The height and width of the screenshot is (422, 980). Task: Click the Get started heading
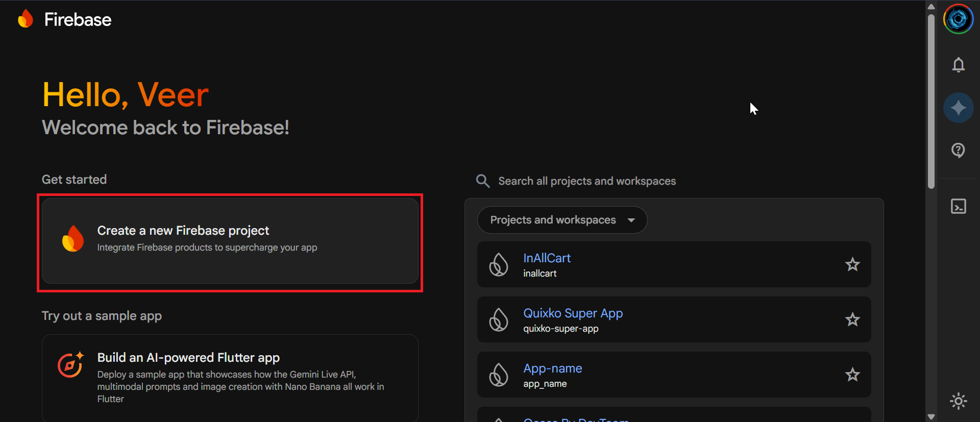tap(74, 180)
